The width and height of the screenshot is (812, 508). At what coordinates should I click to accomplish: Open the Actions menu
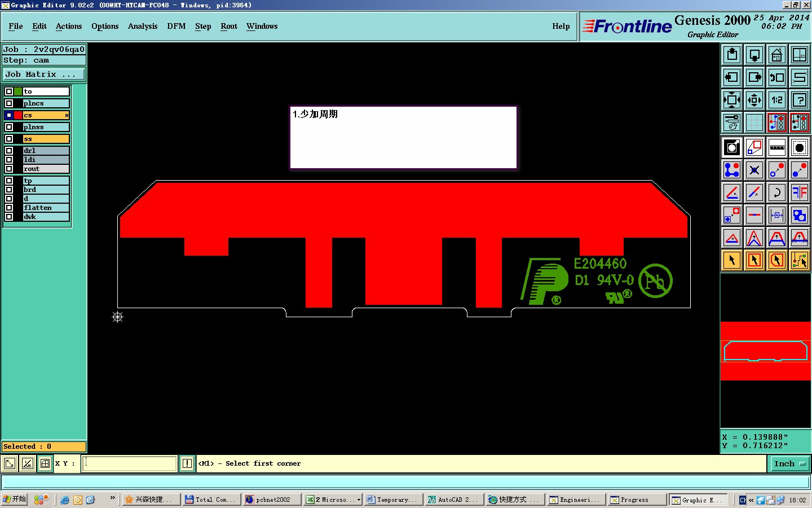[69, 27]
